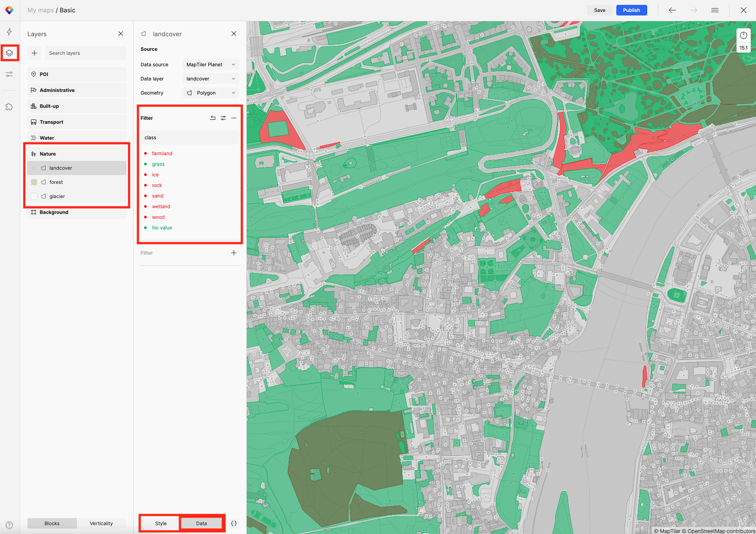Toggle the wood class filter value
756x534 pixels.
tap(158, 217)
